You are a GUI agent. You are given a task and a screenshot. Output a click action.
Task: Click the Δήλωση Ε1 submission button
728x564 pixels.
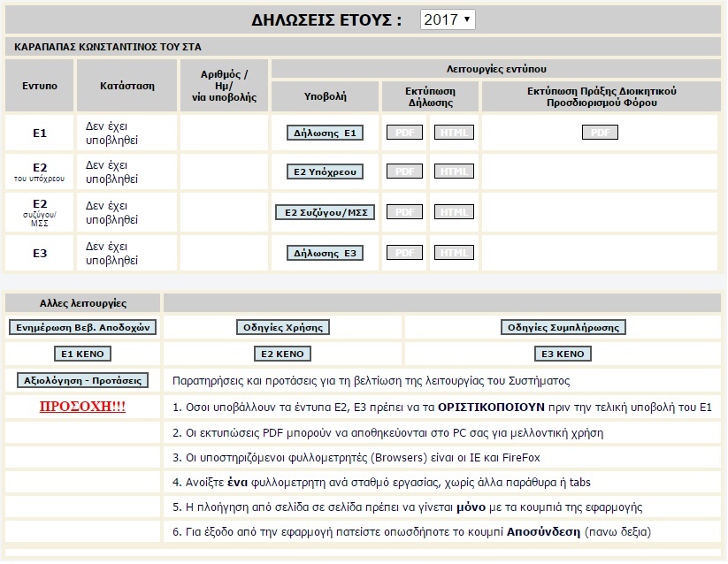coord(325,133)
